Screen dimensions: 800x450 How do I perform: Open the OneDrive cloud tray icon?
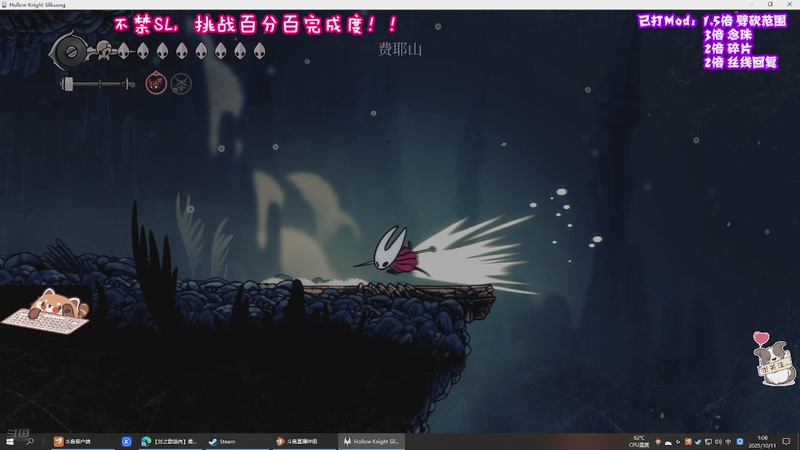668,442
